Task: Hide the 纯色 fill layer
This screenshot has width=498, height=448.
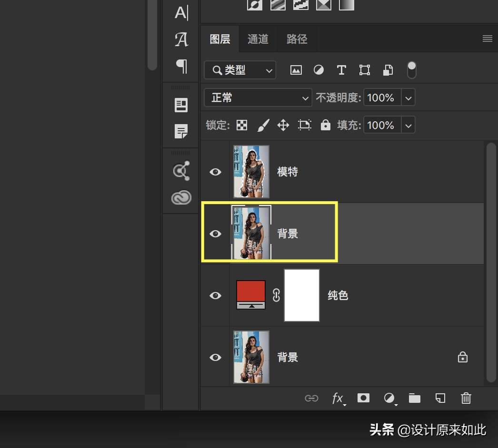Action: click(215, 296)
